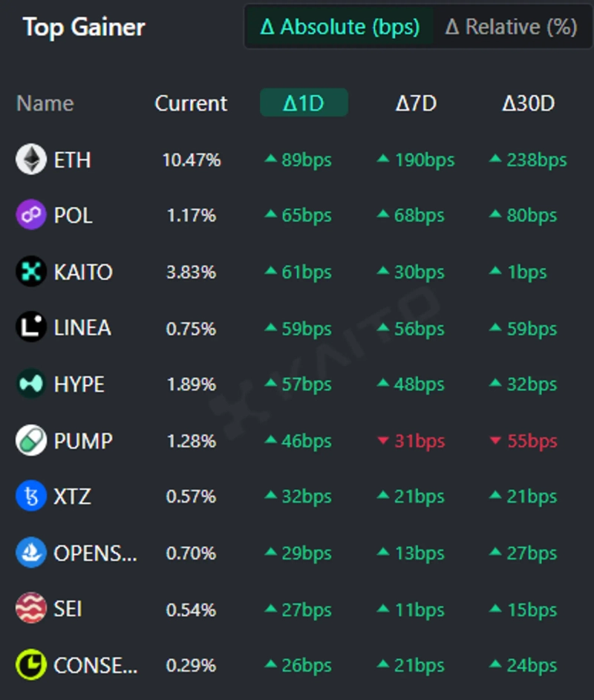Click the SEI wave icon
The width and height of the screenshot is (594, 700).
31,609
